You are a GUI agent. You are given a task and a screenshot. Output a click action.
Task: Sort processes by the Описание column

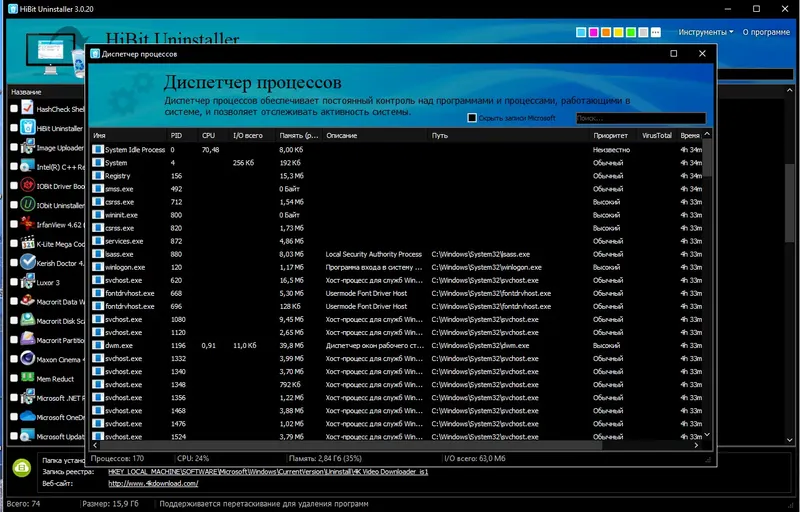pyautogui.click(x=375, y=136)
